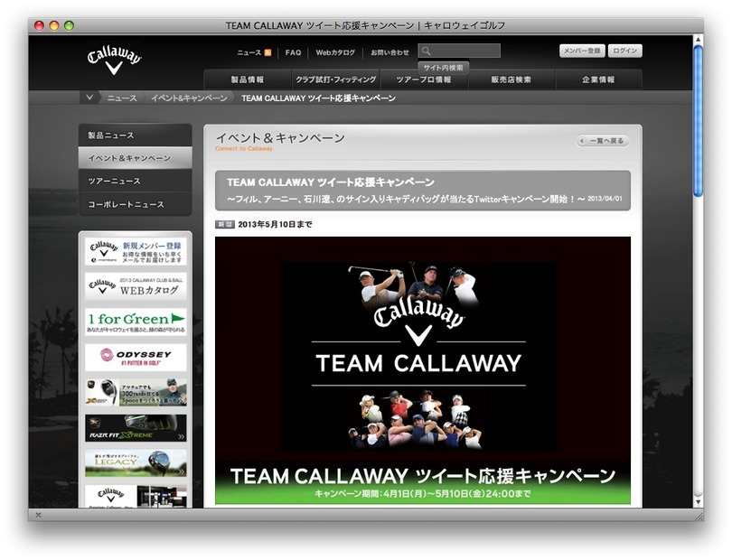This screenshot has height=560, width=732.
Task: Click the red close window button
Action: click(x=39, y=25)
